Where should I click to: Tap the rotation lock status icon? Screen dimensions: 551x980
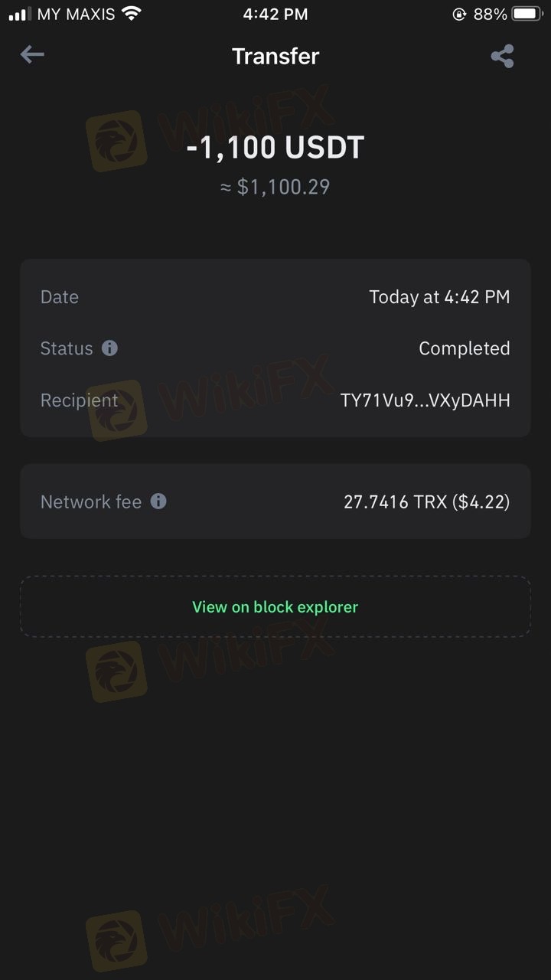click(459, 14)
